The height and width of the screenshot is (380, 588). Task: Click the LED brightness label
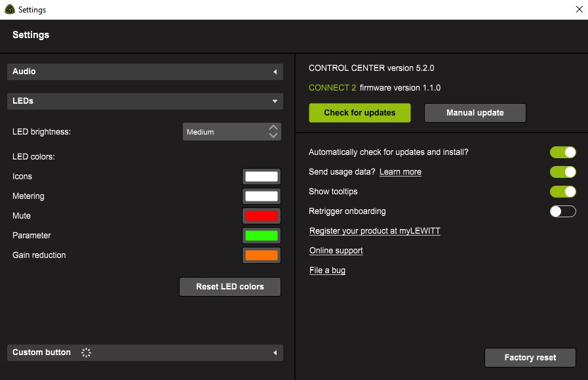pos(41,132)
